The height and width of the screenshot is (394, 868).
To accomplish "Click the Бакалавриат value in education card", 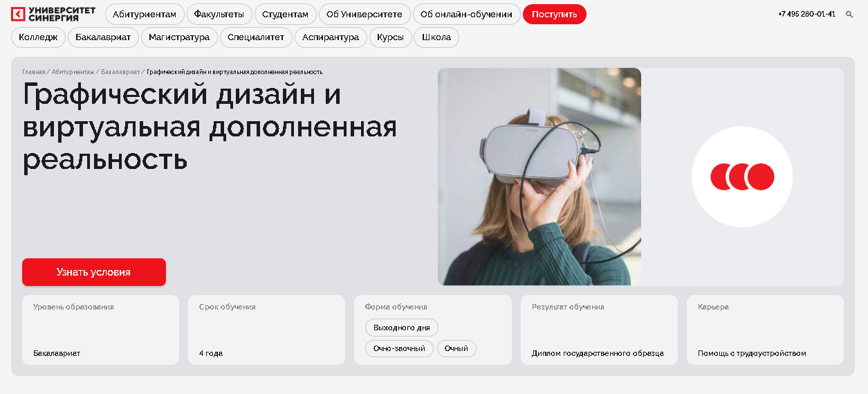I will (x=57, y=353).
